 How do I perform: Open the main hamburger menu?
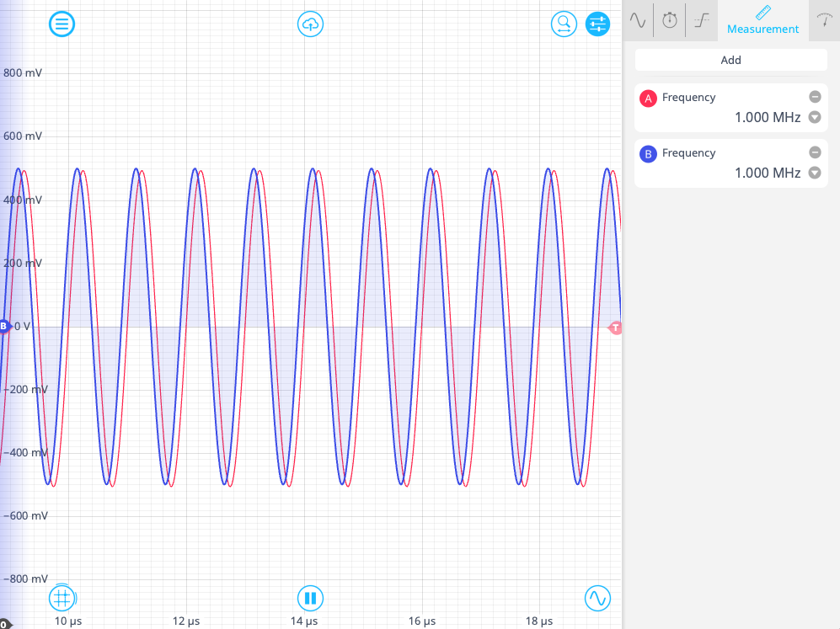[x=62, y=24]
